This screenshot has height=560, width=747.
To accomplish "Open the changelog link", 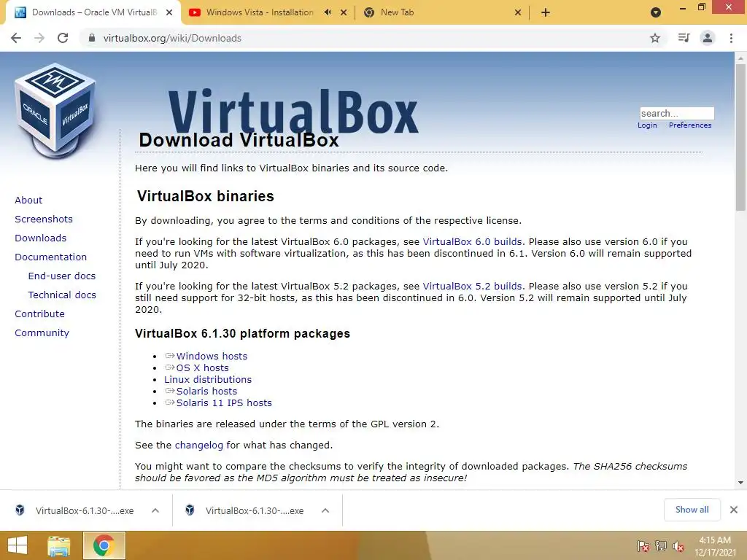I will [198, 446].
